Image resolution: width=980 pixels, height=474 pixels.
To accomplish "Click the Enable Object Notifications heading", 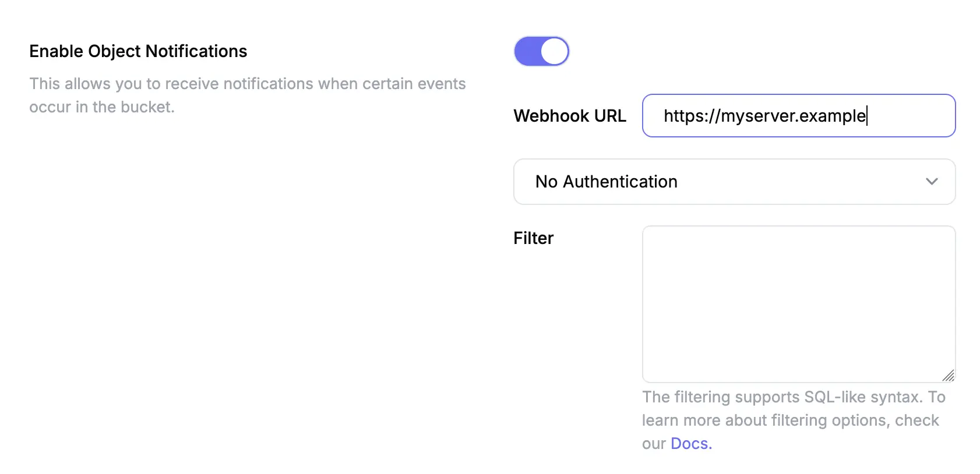I will [x=138, y=51].
